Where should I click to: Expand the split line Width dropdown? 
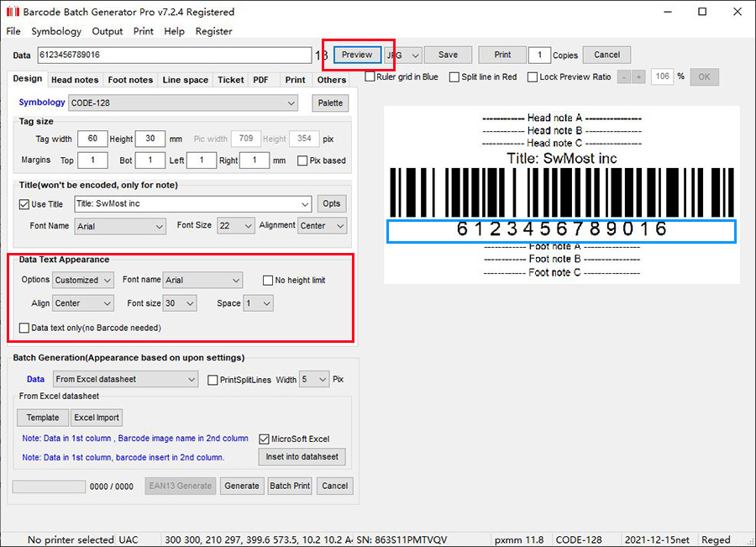click(x=314, y=380)
